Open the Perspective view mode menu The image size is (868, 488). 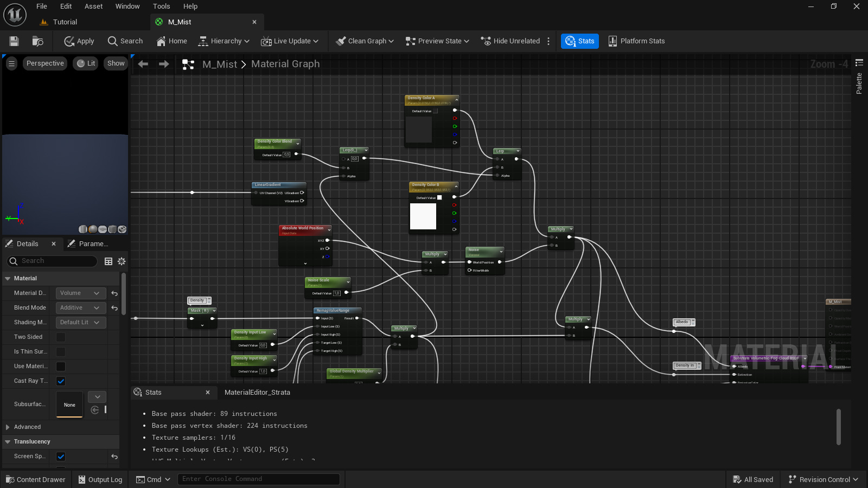pyautogui.click(x=45, y=63)
